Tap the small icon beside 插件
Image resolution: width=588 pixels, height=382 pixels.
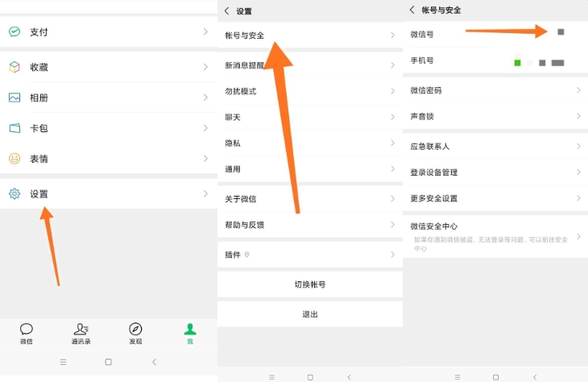[246, 255]
